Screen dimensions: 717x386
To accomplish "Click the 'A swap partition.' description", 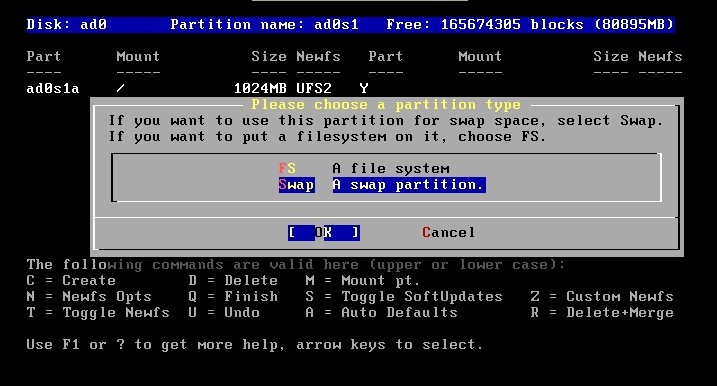I will click(x=409, y=185).
